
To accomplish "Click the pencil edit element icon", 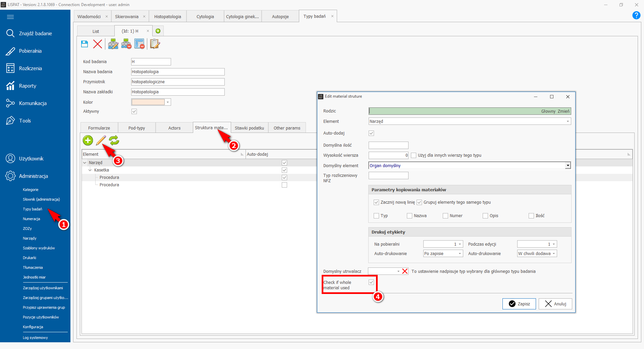I will [x=101, y=140].
